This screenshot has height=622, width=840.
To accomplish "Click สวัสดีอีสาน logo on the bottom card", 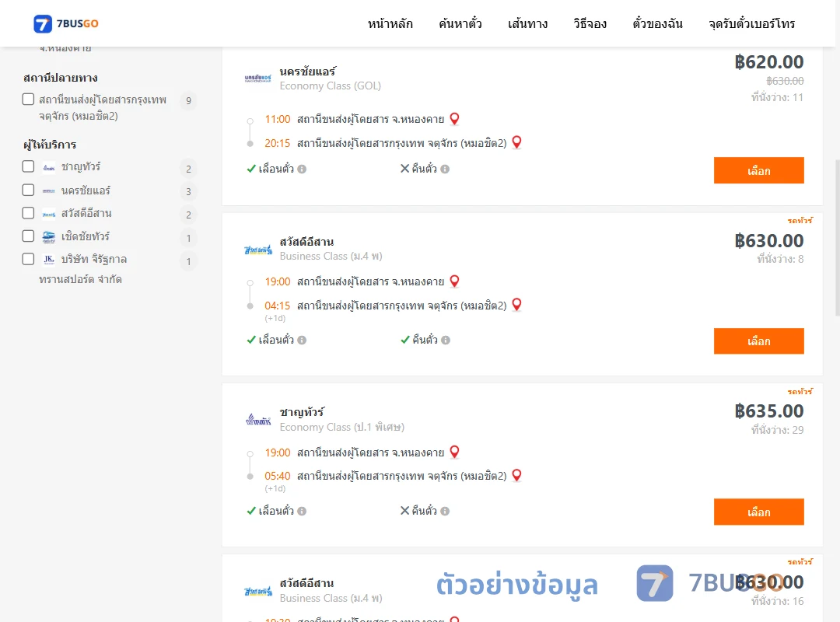I will point(258,592).
